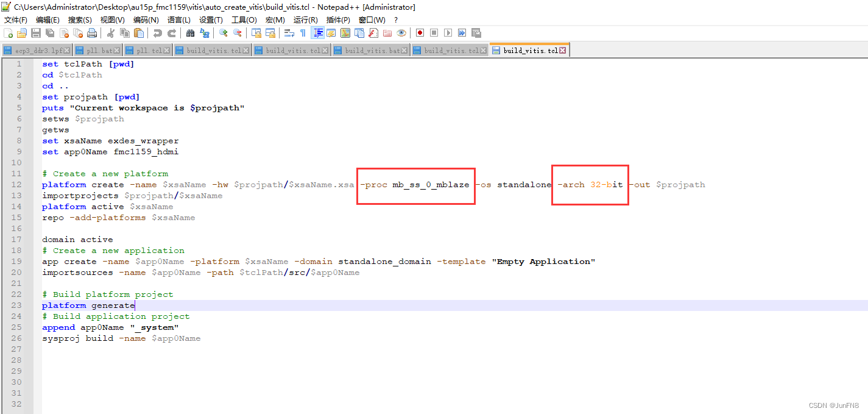Click the '# Create a new platform' comment
Viewport: 868px width, 414px height.
(x=105, y=174)
